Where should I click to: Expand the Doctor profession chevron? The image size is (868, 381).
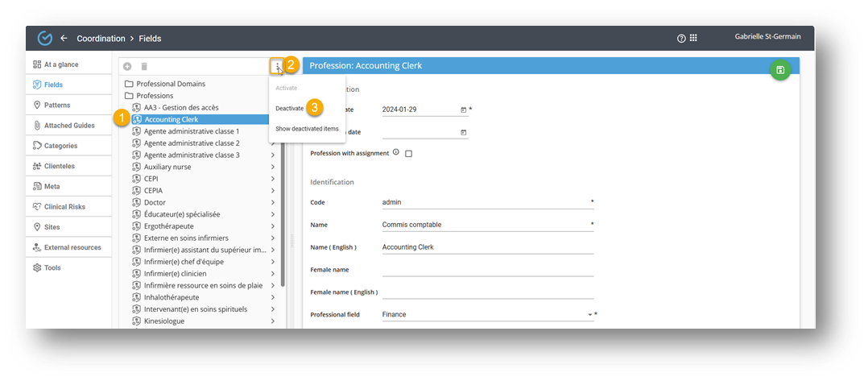click(273, 202)
